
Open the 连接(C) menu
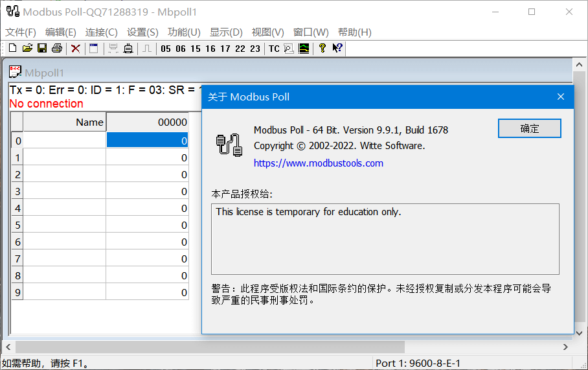coord(101,32)
